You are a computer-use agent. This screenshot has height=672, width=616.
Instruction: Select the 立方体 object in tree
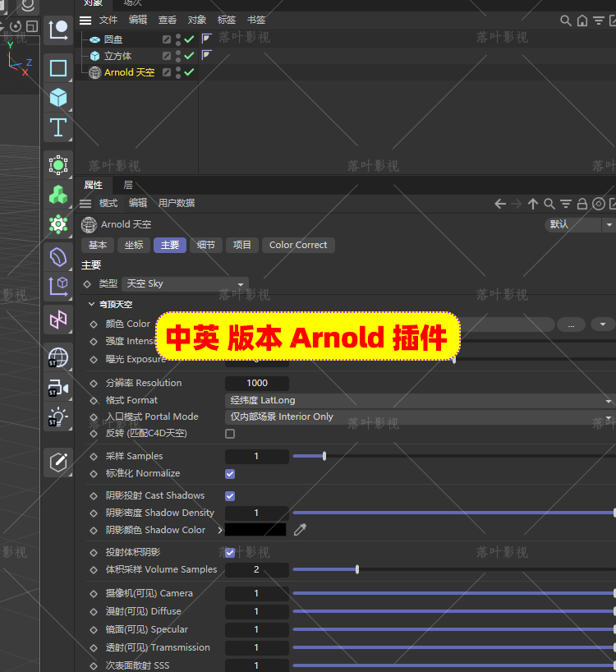117,56
